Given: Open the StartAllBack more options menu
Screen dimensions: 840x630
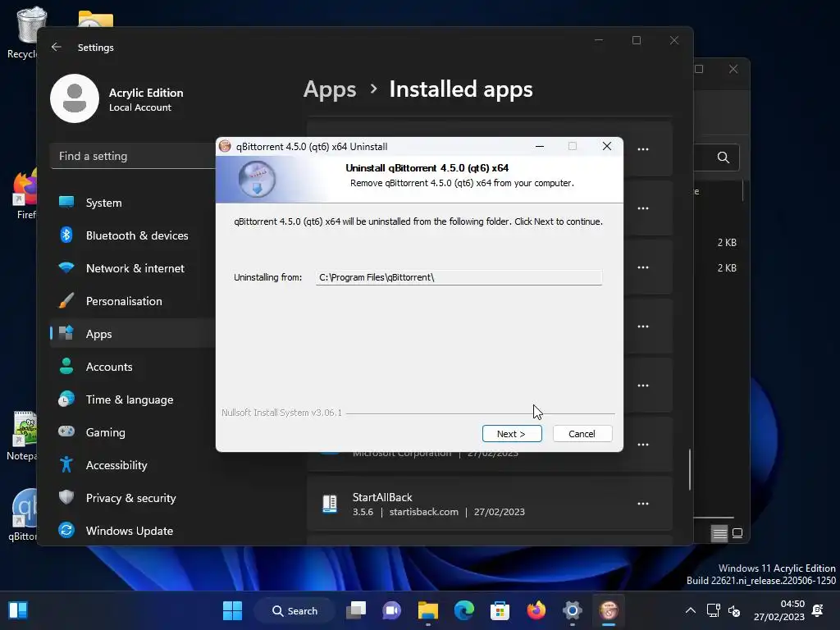Looking at the screenshot, I should (643, 504).
